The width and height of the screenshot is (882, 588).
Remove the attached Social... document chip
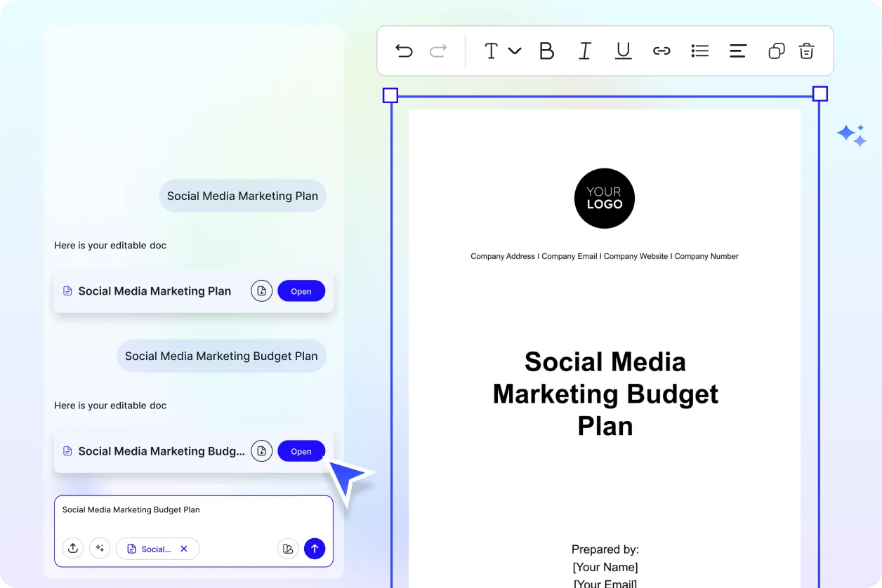tap(184, 549)
